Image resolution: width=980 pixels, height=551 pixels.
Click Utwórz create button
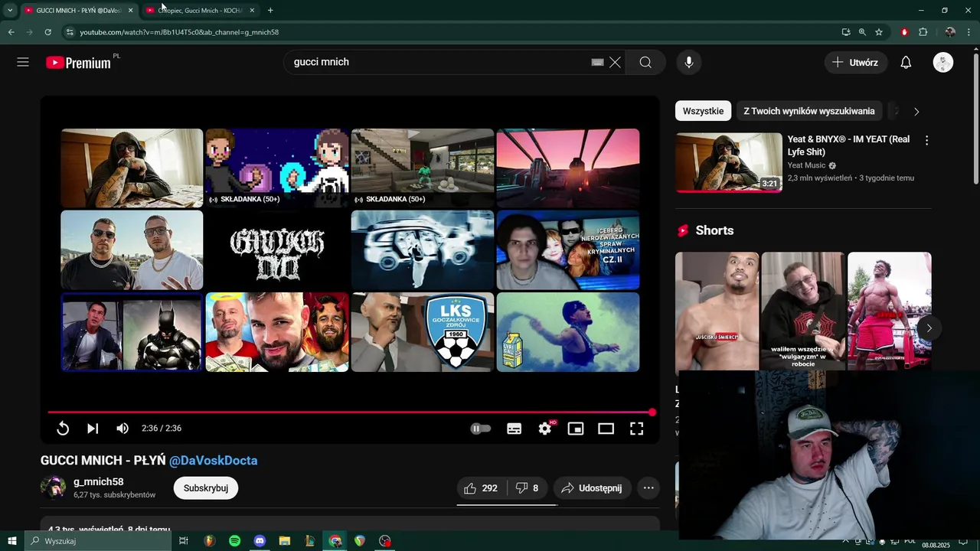point(856,62)
